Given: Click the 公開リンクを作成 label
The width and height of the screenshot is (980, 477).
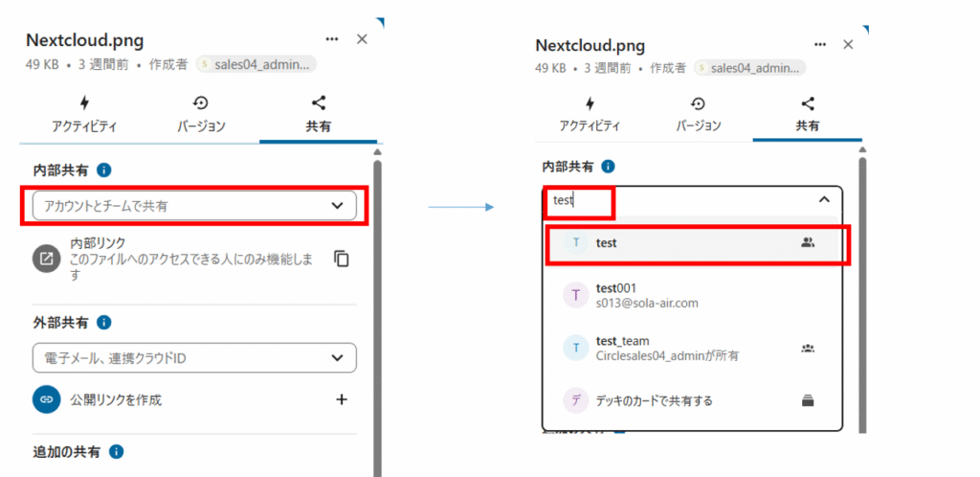Looking at the screenshot, I should (x=115, y=400).
